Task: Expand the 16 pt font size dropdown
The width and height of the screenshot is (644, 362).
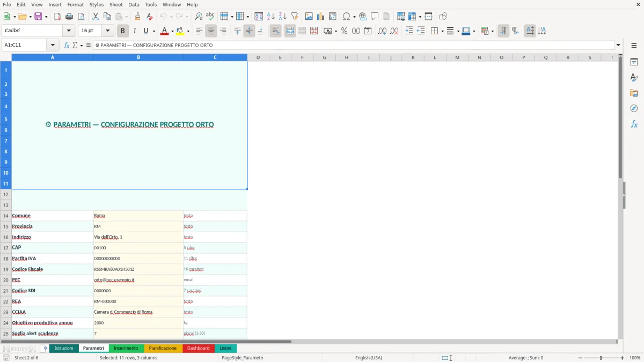Action: click(x=107, y=31)
